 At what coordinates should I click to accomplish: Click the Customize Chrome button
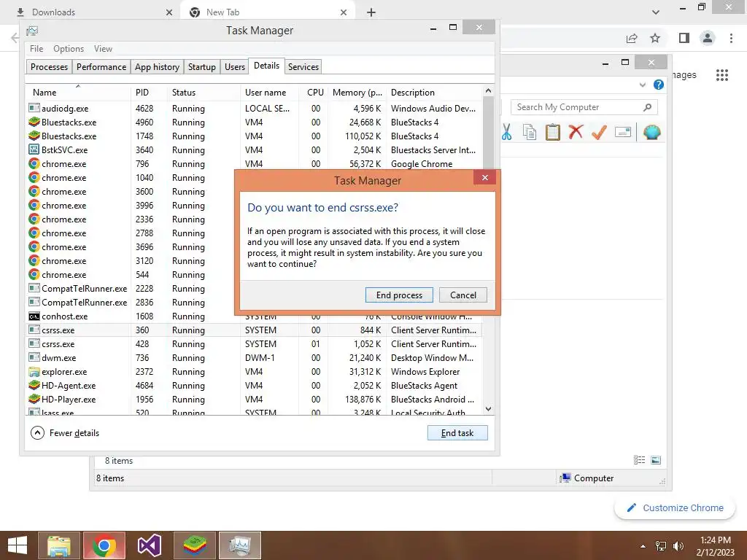coord(675,507)
